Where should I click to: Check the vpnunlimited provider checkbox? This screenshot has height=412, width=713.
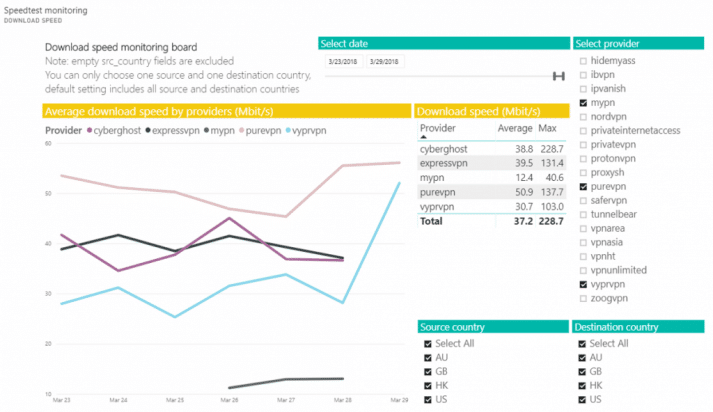[583, 271]
